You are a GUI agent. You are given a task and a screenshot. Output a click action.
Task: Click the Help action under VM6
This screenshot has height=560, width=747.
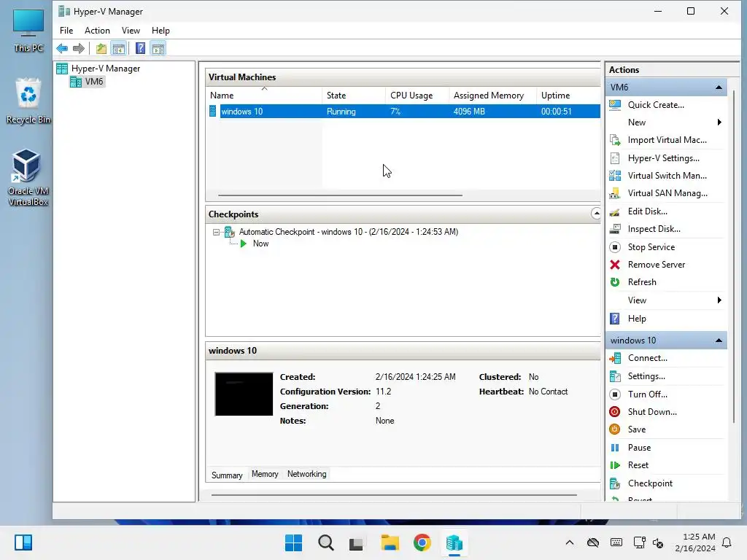pos(637,319)
